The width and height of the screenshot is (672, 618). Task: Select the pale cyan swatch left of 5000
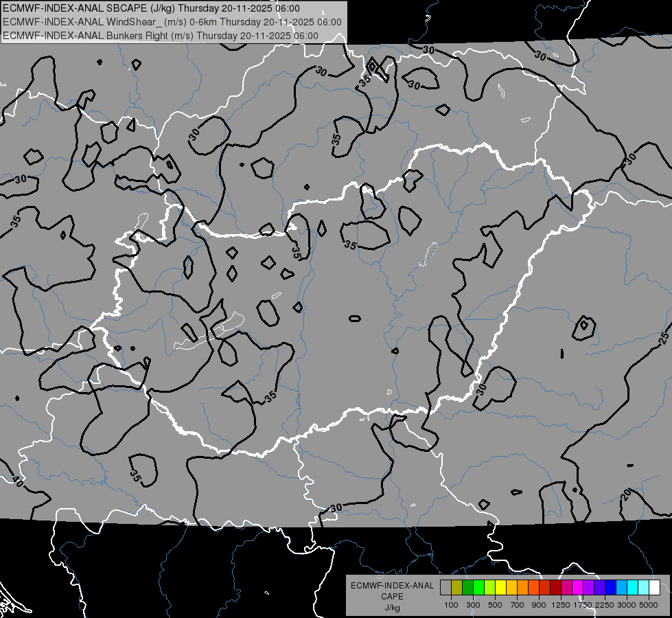(x=644, y=587)
